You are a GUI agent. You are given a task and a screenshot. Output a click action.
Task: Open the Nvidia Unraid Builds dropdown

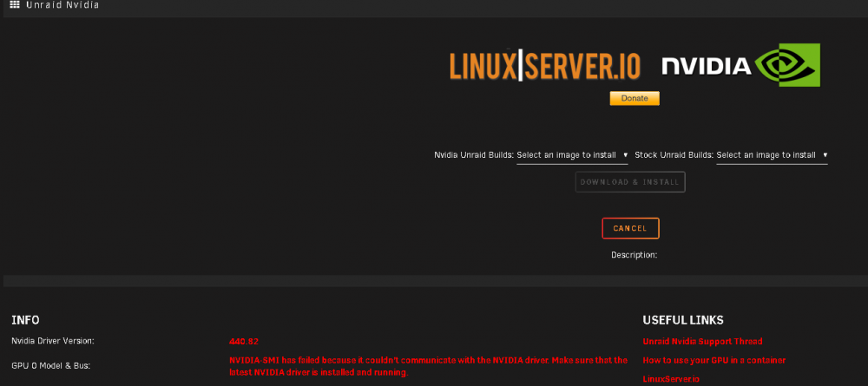[x=572, y=155]
